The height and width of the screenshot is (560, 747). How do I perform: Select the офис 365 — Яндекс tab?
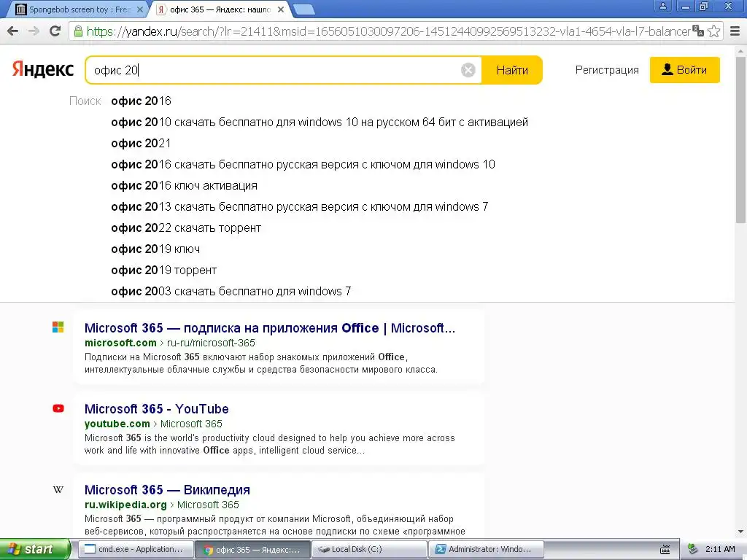(220, 9)
